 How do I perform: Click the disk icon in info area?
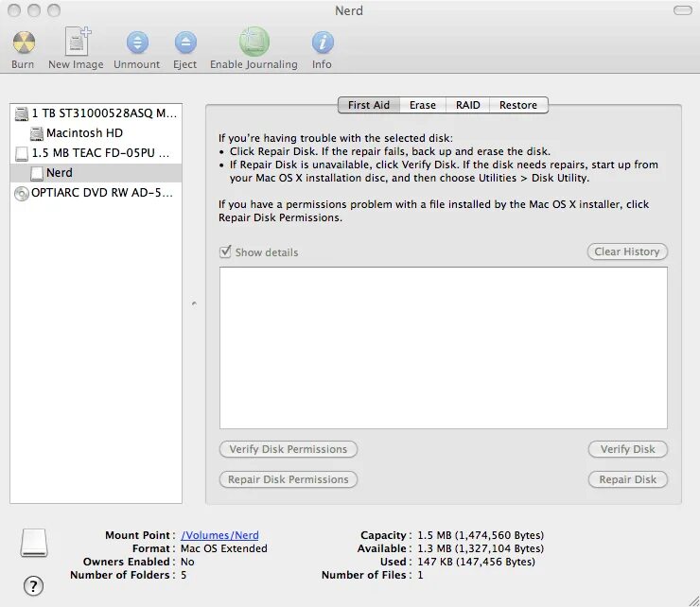click(34, 543)
